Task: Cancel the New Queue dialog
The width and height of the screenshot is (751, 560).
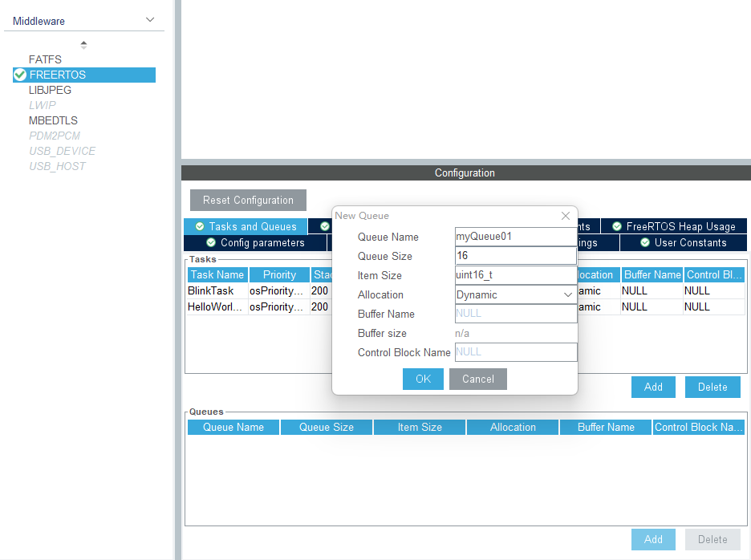Action: (x=477, y=379)
